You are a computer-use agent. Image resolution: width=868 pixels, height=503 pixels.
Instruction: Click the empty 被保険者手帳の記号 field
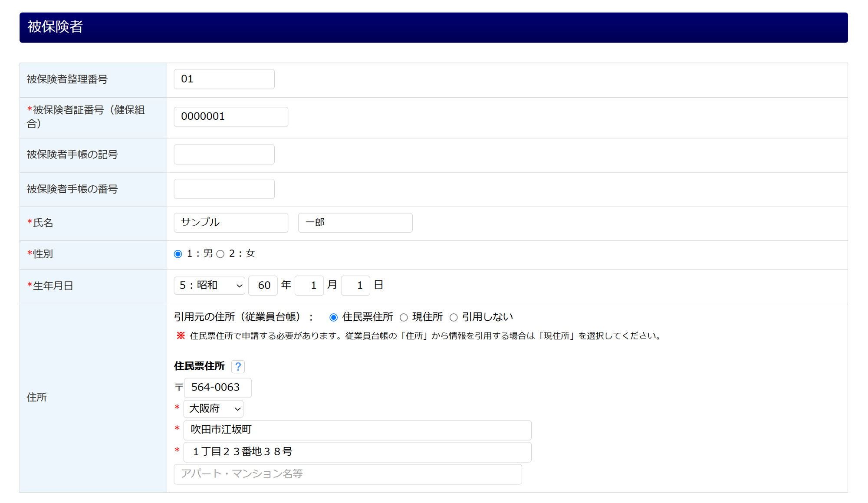pos(224,155)
